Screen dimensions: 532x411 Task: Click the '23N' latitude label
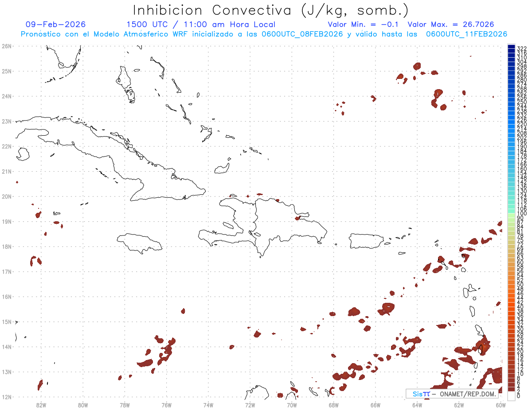[x=7, y=121]
